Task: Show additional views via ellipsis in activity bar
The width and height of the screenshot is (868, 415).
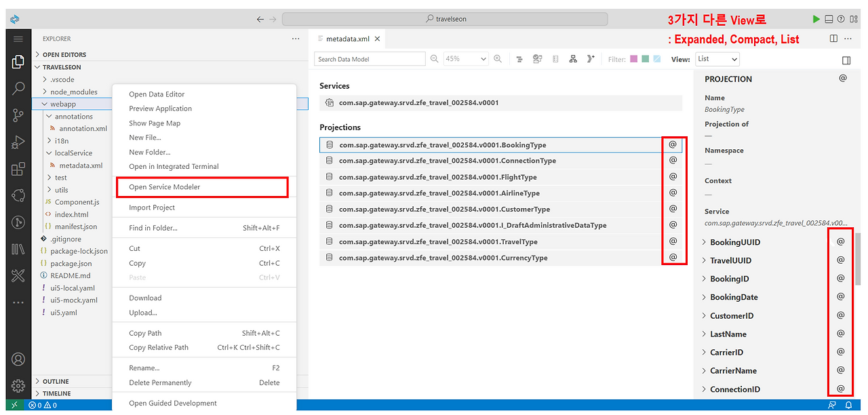Action: (18, 302)
